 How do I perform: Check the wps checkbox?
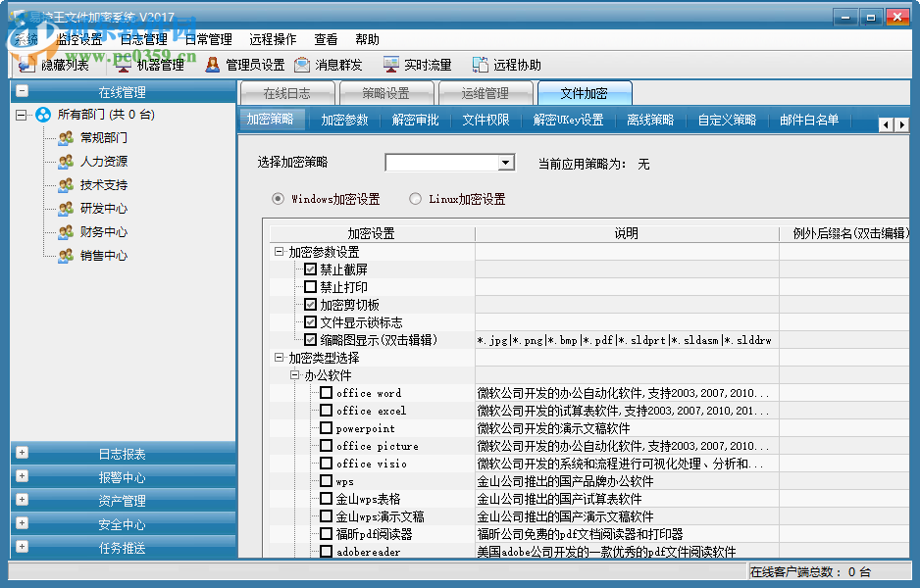tap(327, 481)
